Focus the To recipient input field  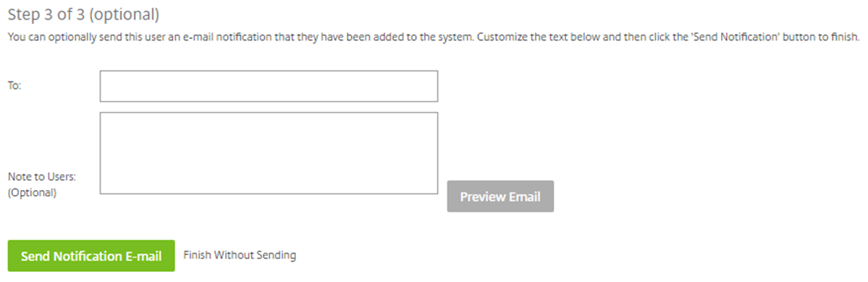click(269, 86)
